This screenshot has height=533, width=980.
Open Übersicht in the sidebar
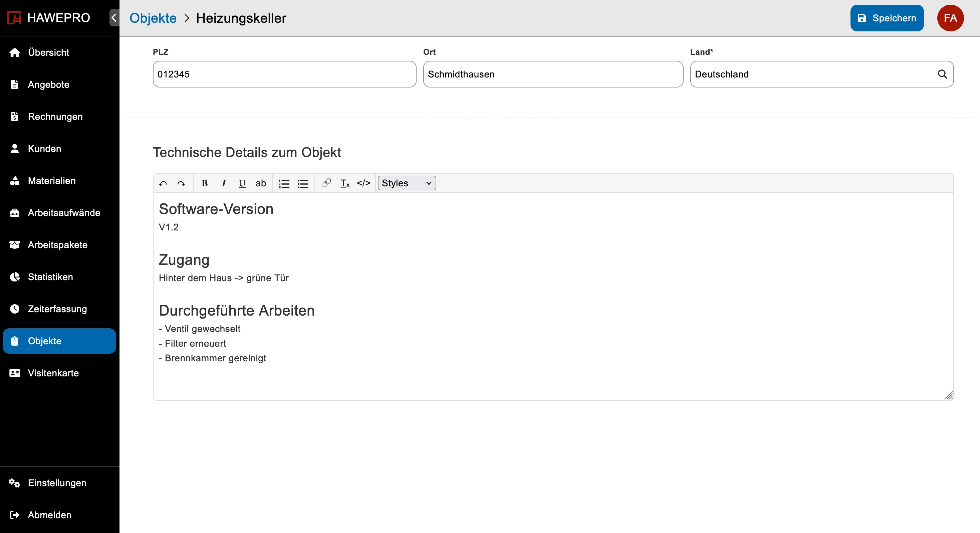(59, 52)
